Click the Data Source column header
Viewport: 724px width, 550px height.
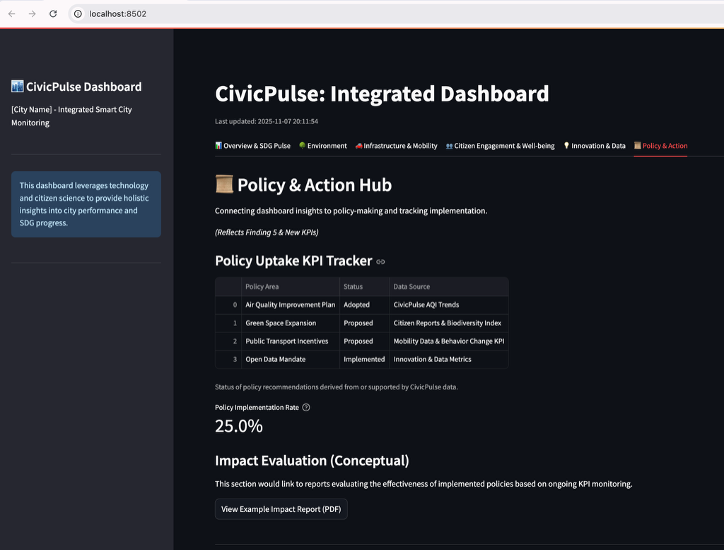[411, 286]
